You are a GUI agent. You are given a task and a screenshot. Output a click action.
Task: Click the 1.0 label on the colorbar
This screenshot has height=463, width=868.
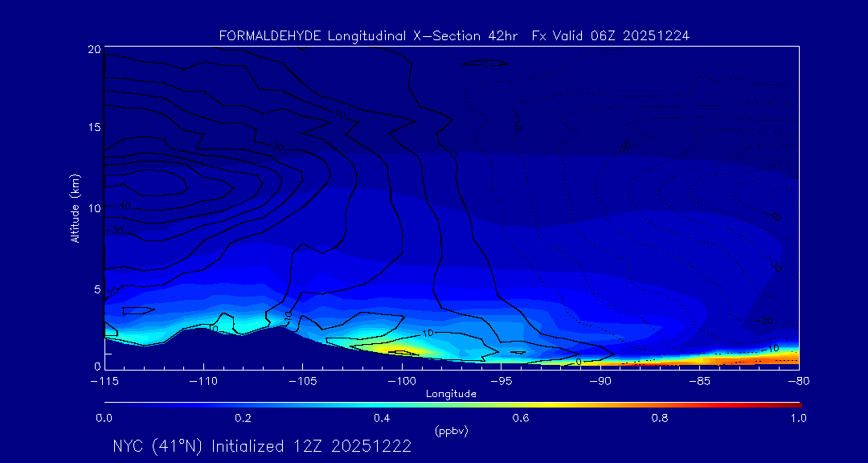tap(798, 418)
